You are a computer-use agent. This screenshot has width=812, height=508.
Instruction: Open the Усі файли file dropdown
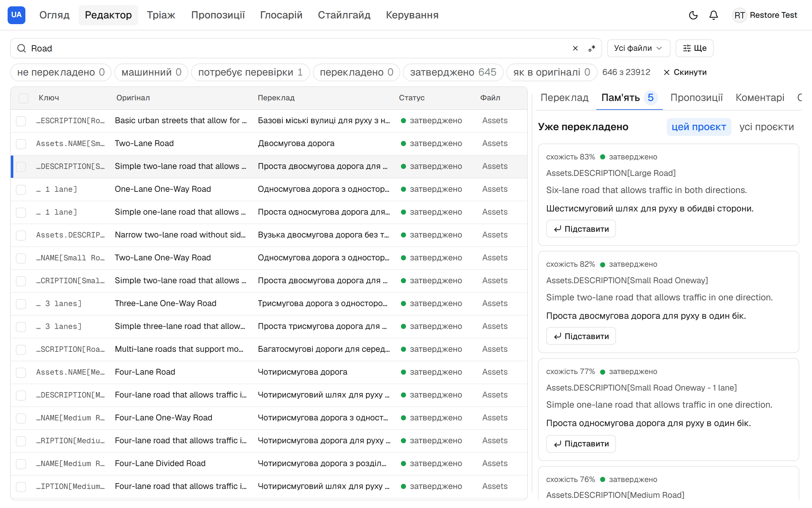click(638, 48)
